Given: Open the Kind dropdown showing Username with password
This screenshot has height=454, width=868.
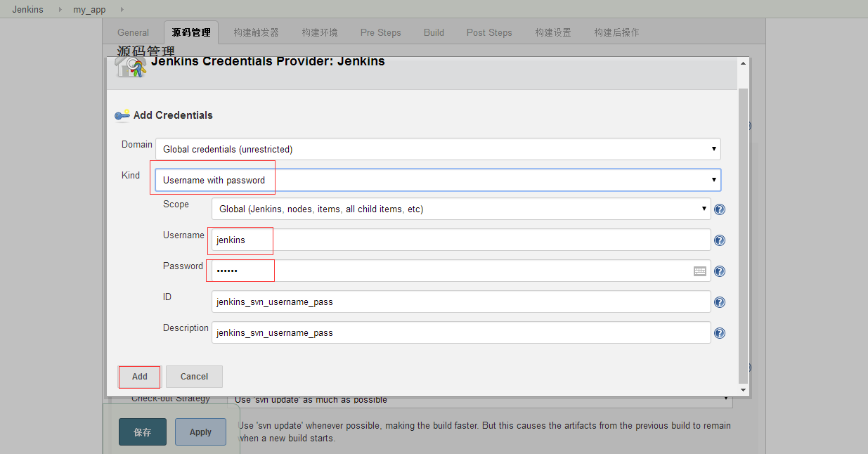Looking at the screenshot, I should [x=438, y=180].
